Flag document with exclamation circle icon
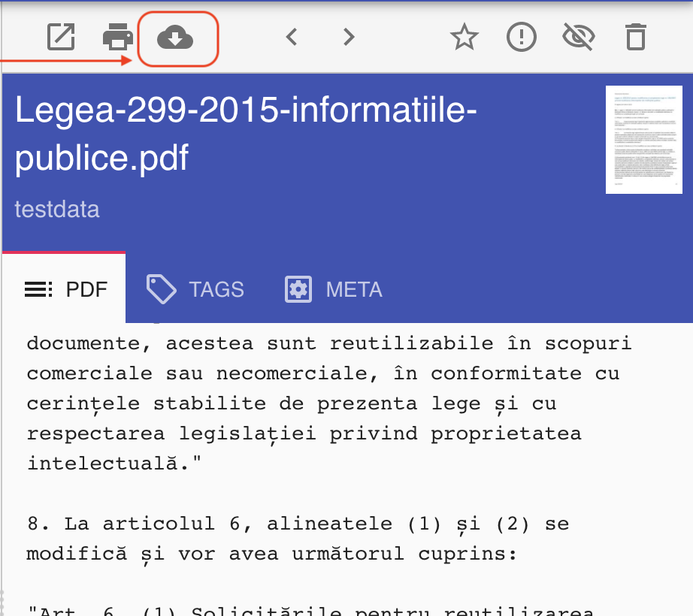Screen dimensions: 693x616 [x=521, y=37]
